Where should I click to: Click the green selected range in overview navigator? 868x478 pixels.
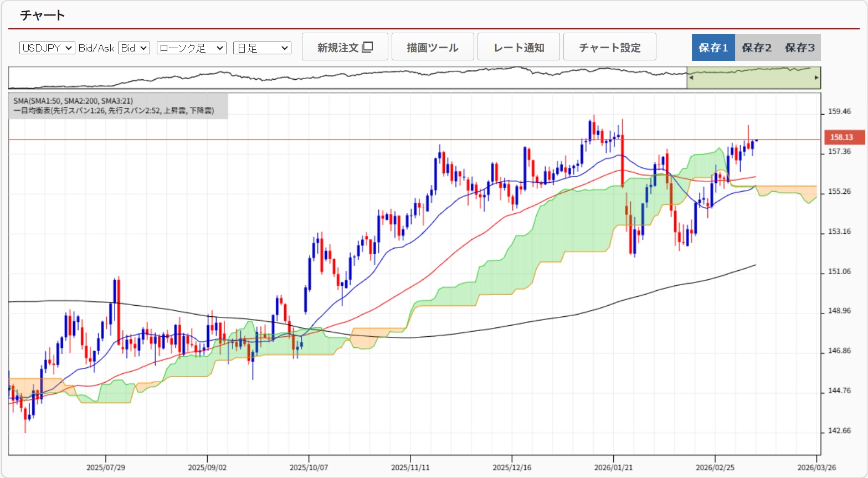pos(753,79)
